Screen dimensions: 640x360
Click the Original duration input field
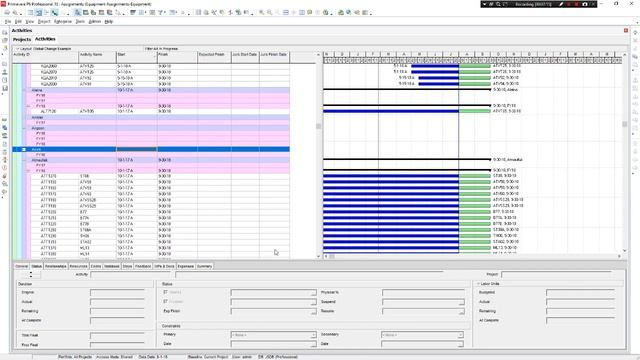118,293
